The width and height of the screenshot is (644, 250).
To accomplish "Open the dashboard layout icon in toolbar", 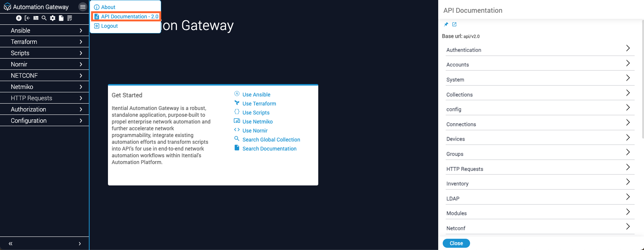I will click(36, 18).
